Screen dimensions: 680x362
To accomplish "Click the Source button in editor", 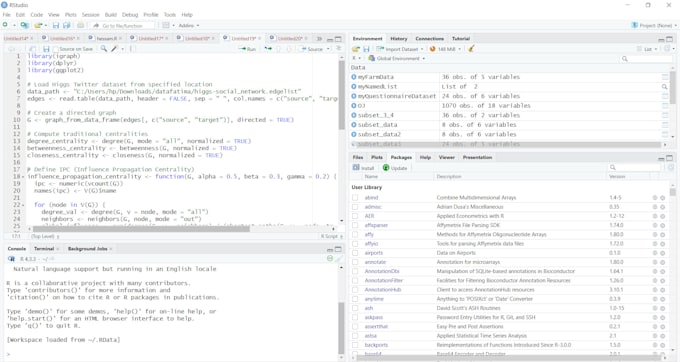I will point(312,49).
